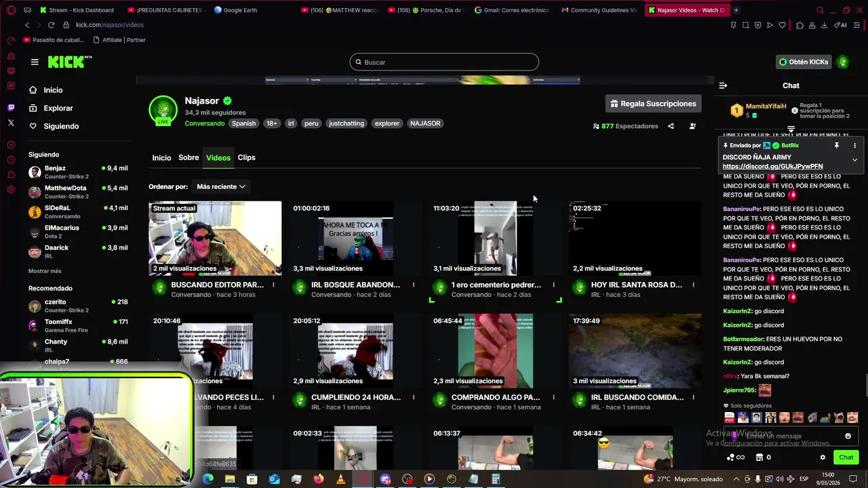Show hidden system tray icons

[x=736, y=479]
